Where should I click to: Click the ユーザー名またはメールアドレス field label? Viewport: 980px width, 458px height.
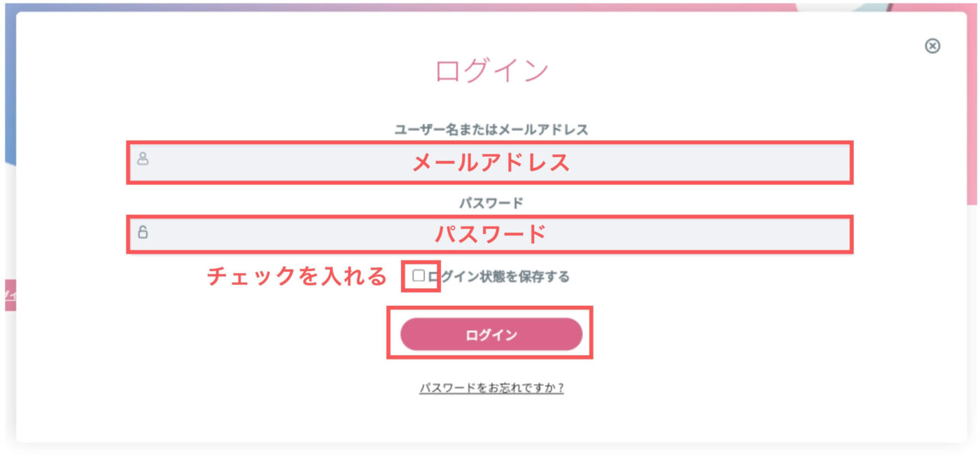pos(491,130)
